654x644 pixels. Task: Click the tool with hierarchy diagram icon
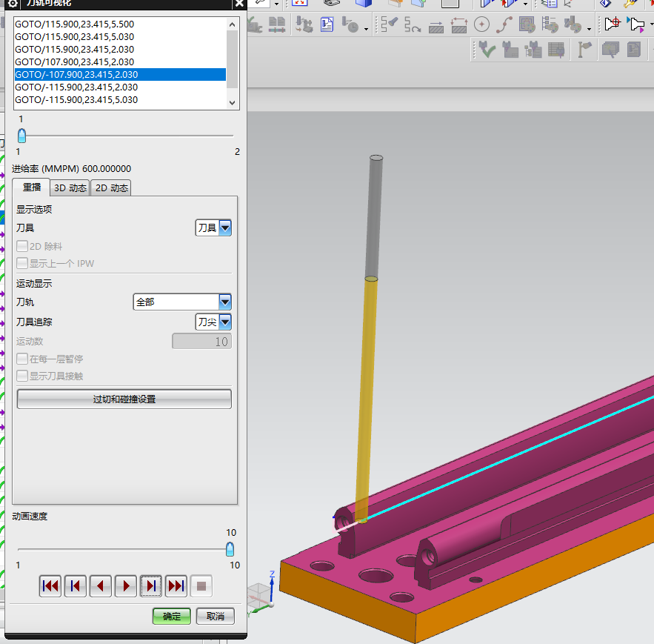533,50
